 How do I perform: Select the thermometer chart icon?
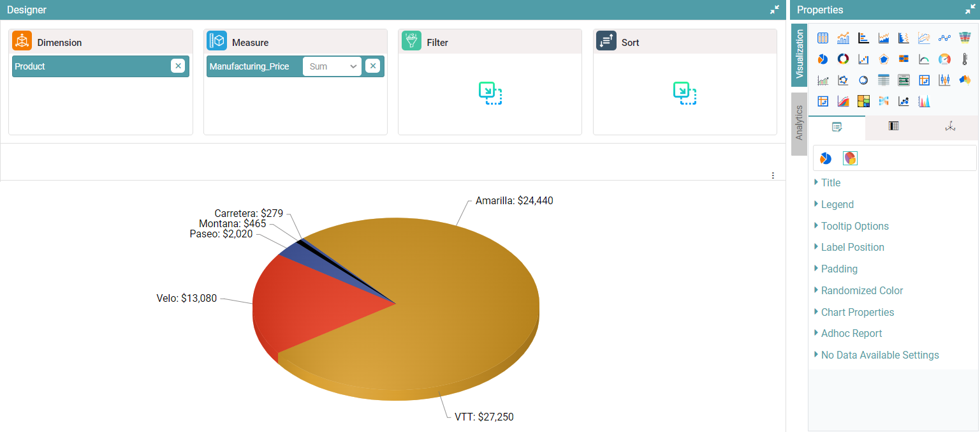coord(965,59)
